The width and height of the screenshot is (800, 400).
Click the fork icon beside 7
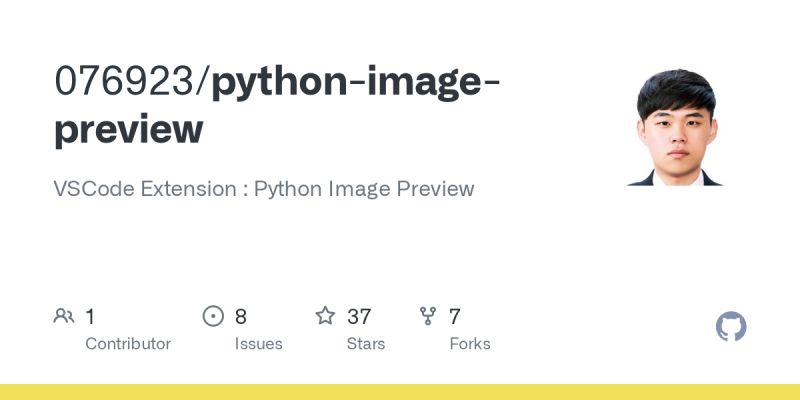pyautogui.click(x=428, y=316)
